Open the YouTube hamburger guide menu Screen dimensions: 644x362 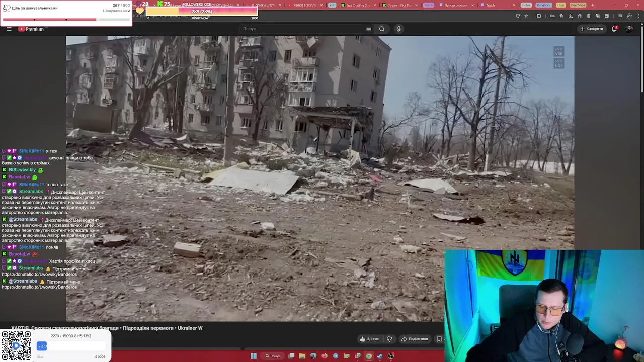(9, 29)
